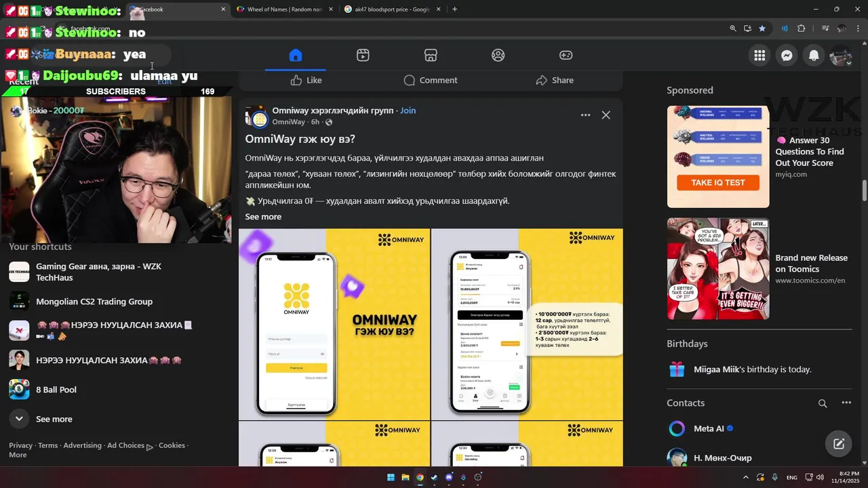Open the Messenger icon
This screenshot has width=868, height=488.
coord(787,56)
